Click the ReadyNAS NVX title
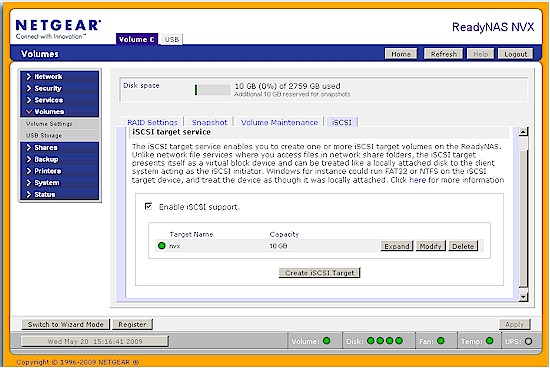This screenshot has width=550, height=368. click(x=493, y=27)
